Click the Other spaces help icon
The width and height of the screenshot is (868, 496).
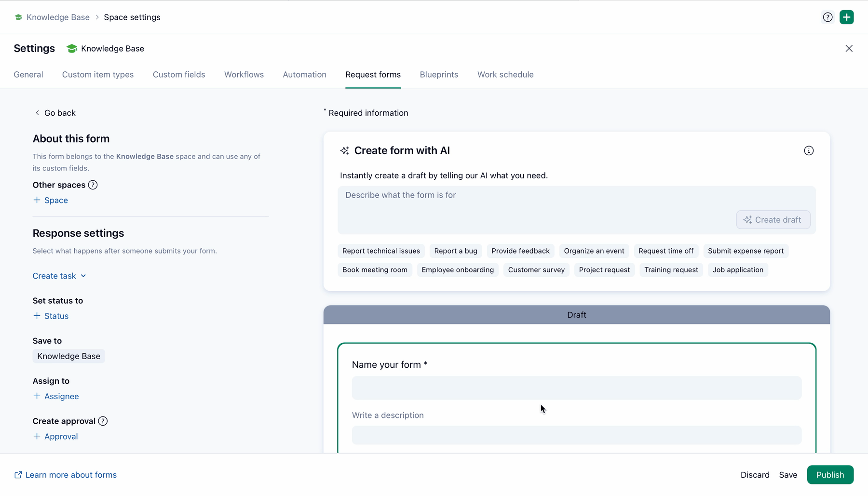click(x=93, y=185)
